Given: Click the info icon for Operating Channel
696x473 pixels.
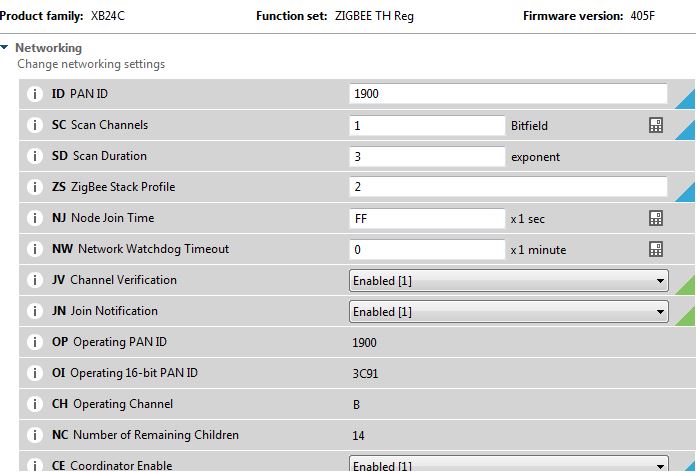Looking at the screenshot, I should pos(35,404).
